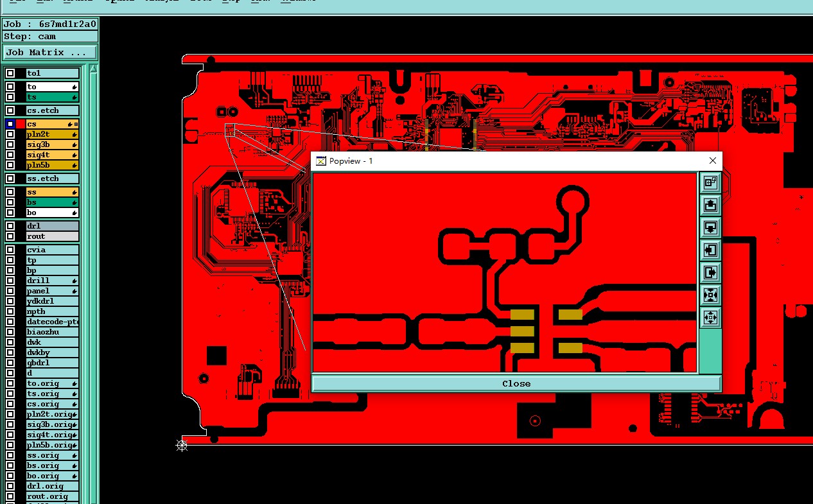Pan the popview up with arrow icon

pyautogui.click(x=710, y=205)
